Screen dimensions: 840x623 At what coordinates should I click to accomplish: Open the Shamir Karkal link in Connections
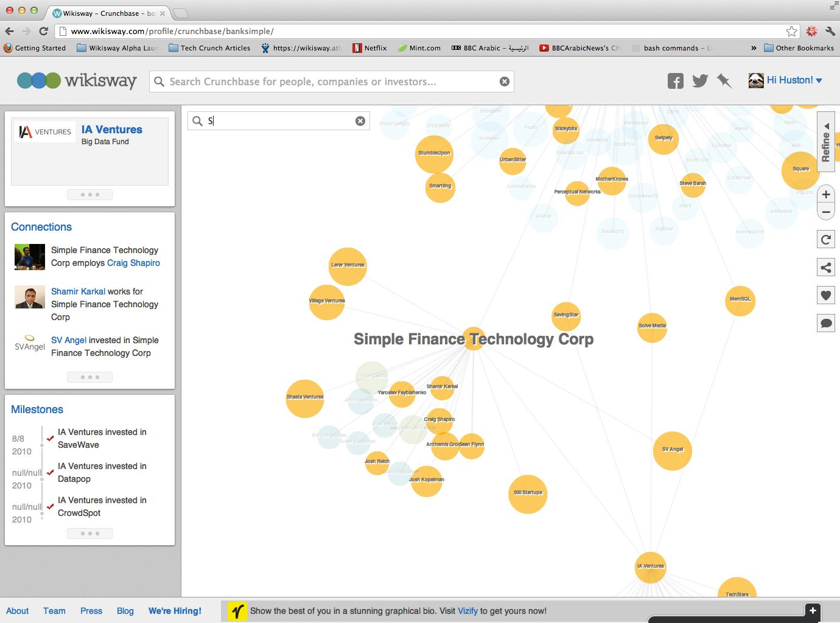[78, 291]
